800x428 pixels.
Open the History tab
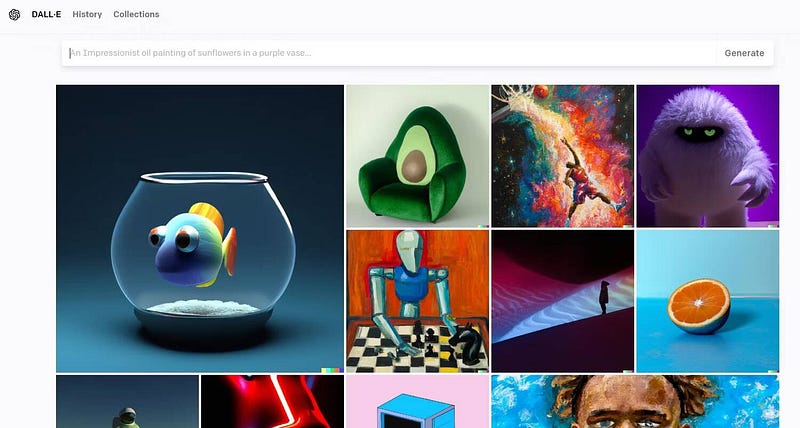point(87,14)
